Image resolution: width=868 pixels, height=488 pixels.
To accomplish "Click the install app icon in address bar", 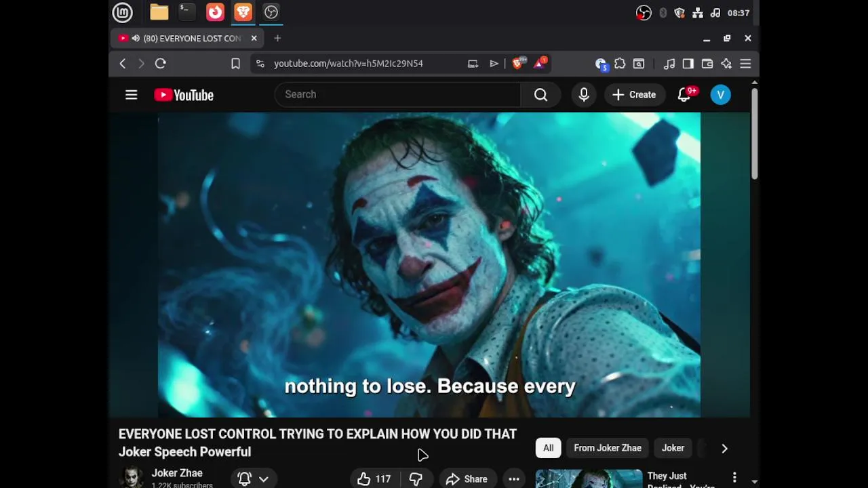I will click(x=473, y=64).
